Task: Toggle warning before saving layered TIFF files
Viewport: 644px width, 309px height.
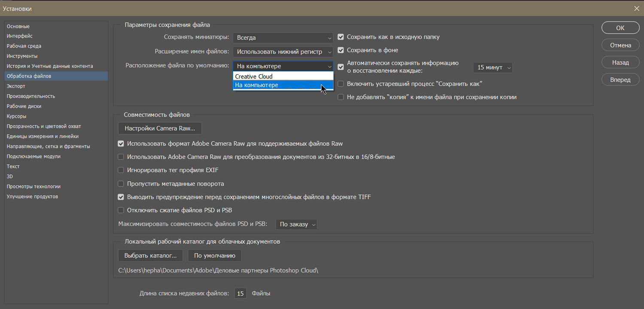Action: point(121,197)
